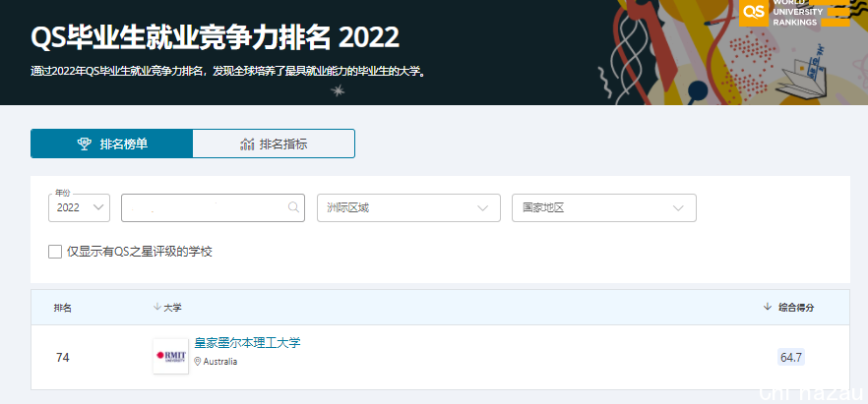This screenshot has width=868, height=404.
Task: Open the 年份 2022 dropdown
Action: click(x=79, y=207)
